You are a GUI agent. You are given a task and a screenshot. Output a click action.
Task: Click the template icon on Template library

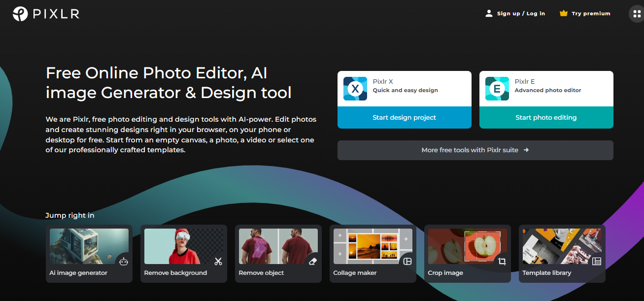(597, 262)
